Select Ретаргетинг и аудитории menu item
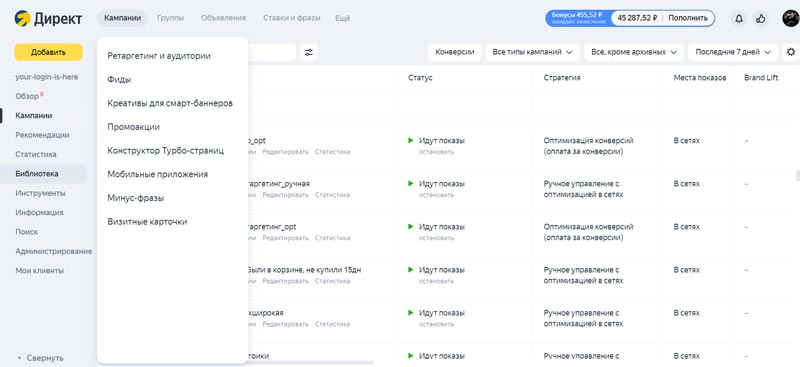800x367 pixels. pyautogui.click(x=159, y=56)
